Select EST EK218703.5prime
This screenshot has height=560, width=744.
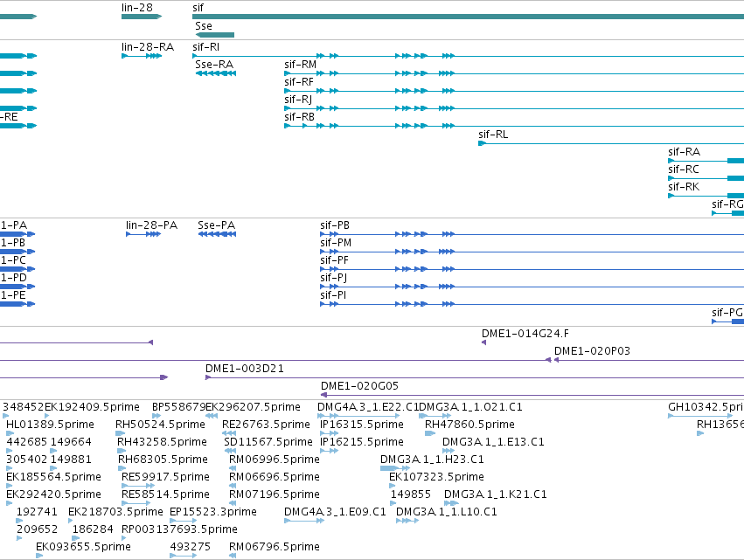(x=72, y=521)
